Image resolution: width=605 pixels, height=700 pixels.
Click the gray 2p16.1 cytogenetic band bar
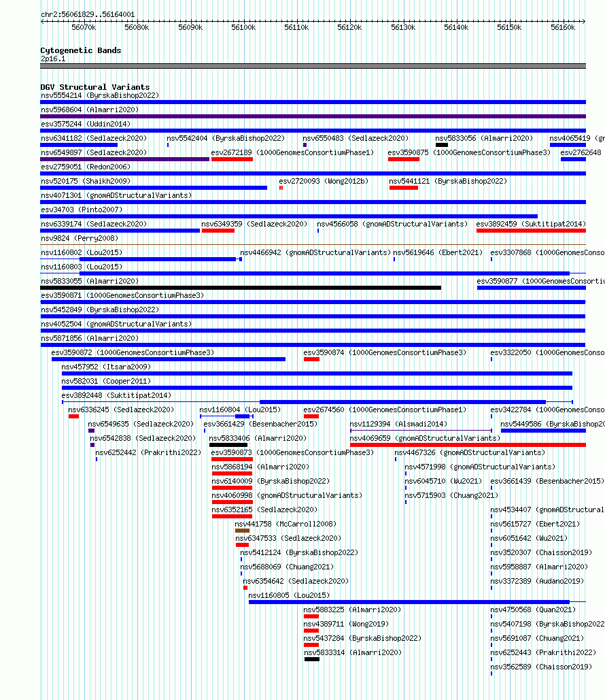point(313,66)
